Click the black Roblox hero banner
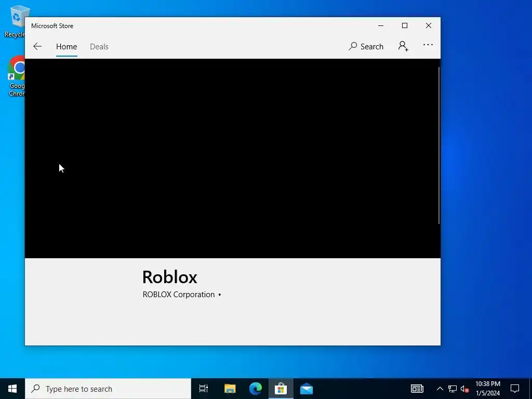The height and width of the screenshot is (399, 532). (232, 158)
